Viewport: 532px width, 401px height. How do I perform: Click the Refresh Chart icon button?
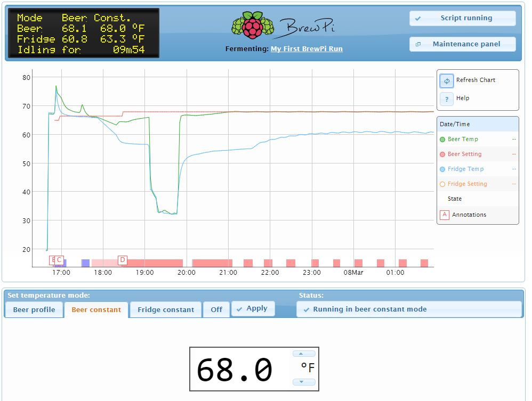pos(447,81)
